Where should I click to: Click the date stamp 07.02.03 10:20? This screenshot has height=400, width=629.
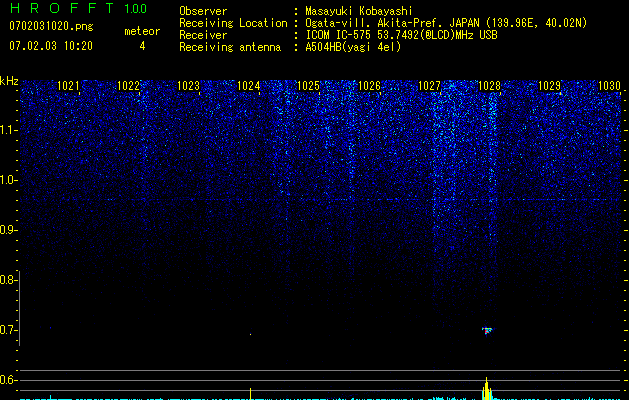pyautogui.click(x=51, y=46)
